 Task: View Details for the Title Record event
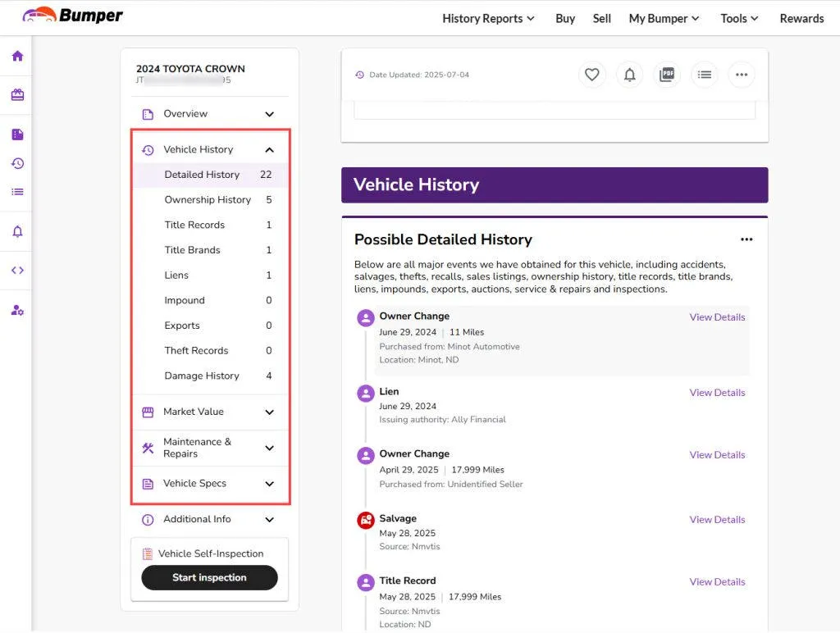point(717,581)
